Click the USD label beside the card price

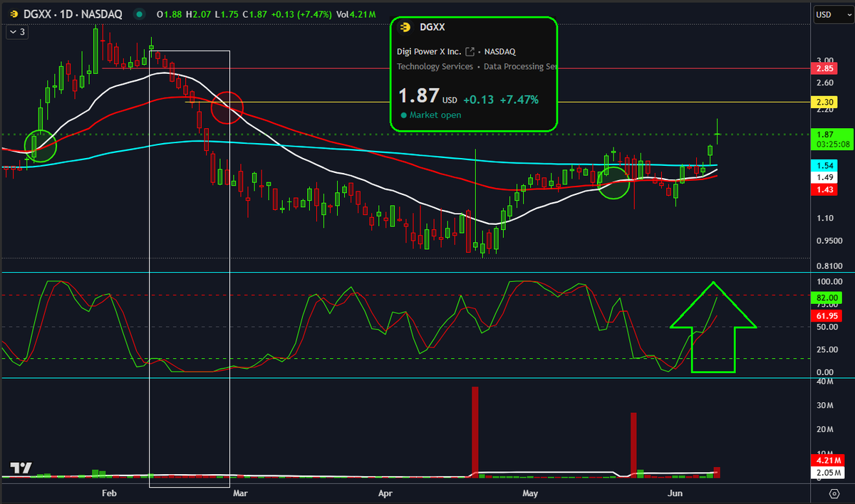pos(450,100)
